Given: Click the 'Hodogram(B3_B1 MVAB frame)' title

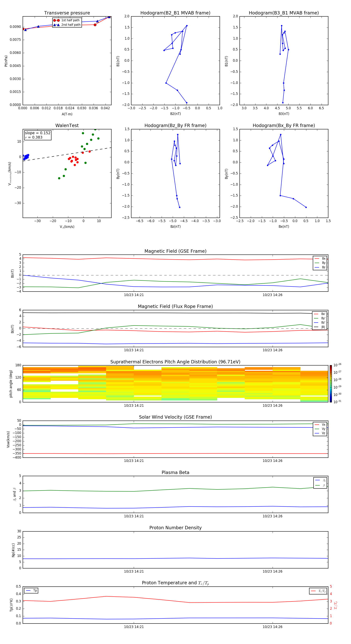Looking at the screenshot, I should pos(284,13).
